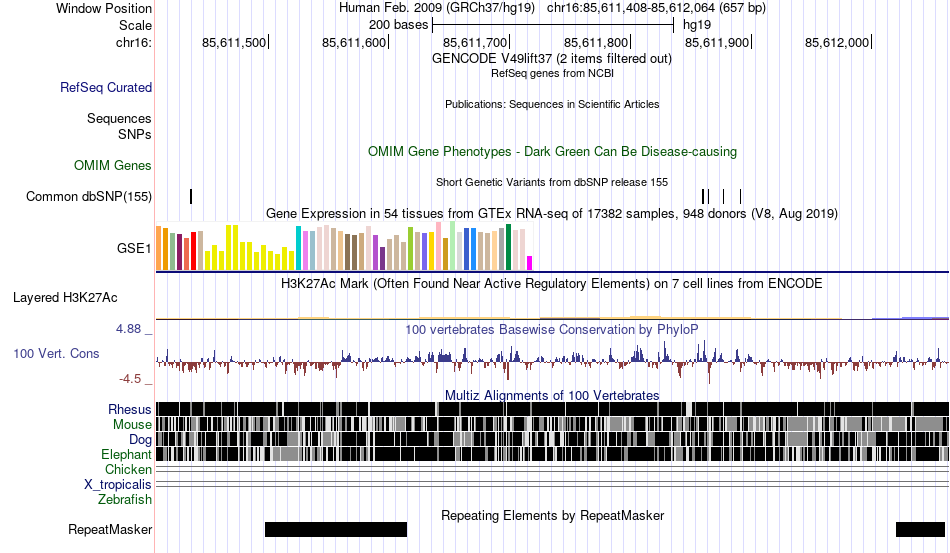Viewport: 950px width, 553px height.
Task: Click Repeating Elements by RepeatMasker title
Action: [x=553, y=515]
